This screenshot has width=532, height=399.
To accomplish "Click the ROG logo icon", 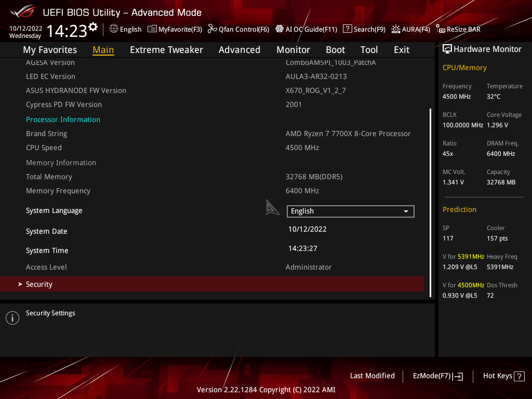I will point(23,11).
